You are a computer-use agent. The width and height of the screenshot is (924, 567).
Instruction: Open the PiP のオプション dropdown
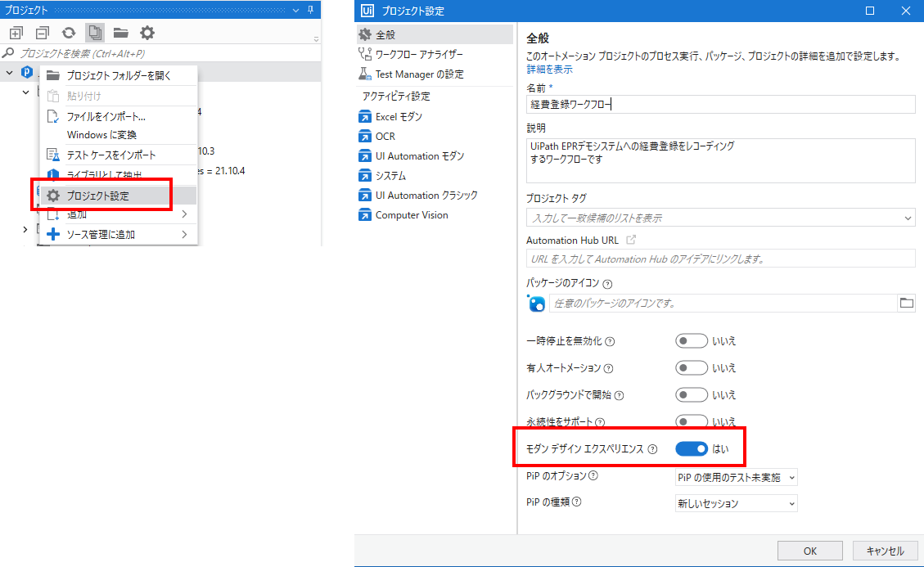(736, 478)
